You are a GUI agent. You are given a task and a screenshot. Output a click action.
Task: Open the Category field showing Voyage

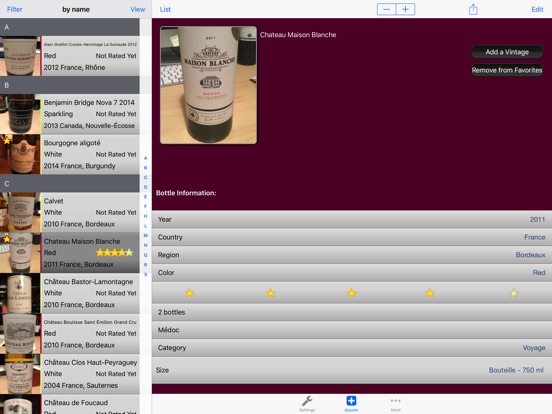(352, 348)
